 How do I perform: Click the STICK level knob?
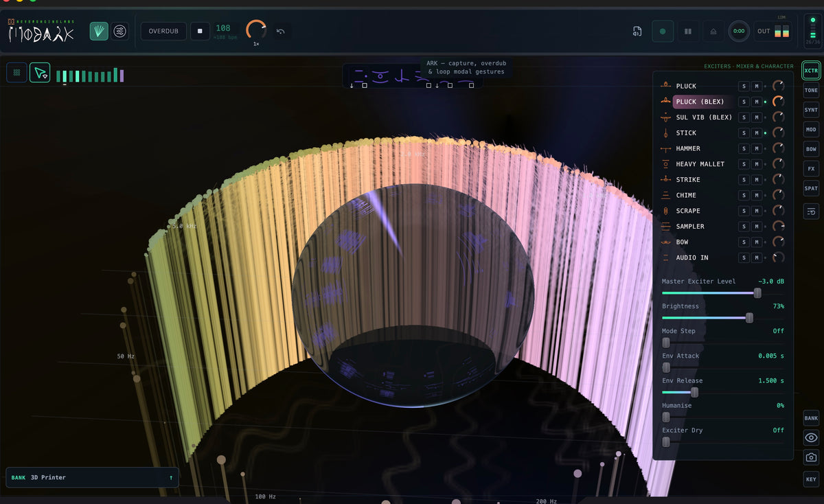pyautogui.click(x=778, y=133)
